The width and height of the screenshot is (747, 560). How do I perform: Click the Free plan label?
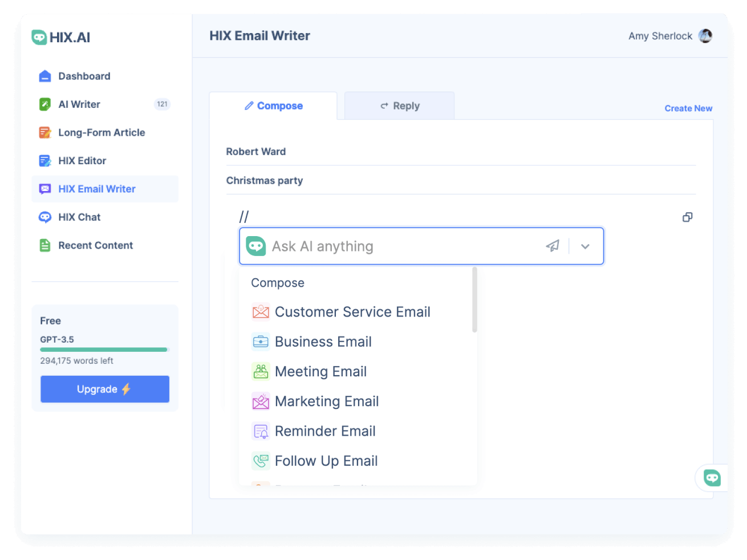[x=50, y=321]
